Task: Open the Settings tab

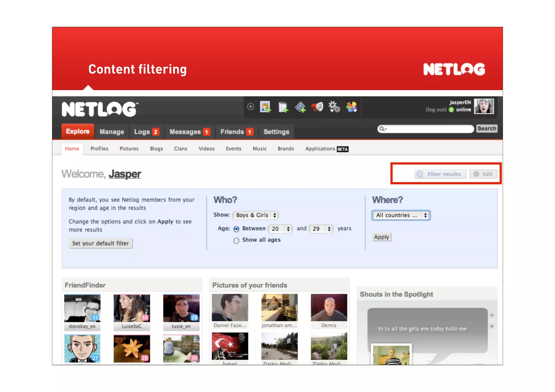Action: tap(276, 132)
